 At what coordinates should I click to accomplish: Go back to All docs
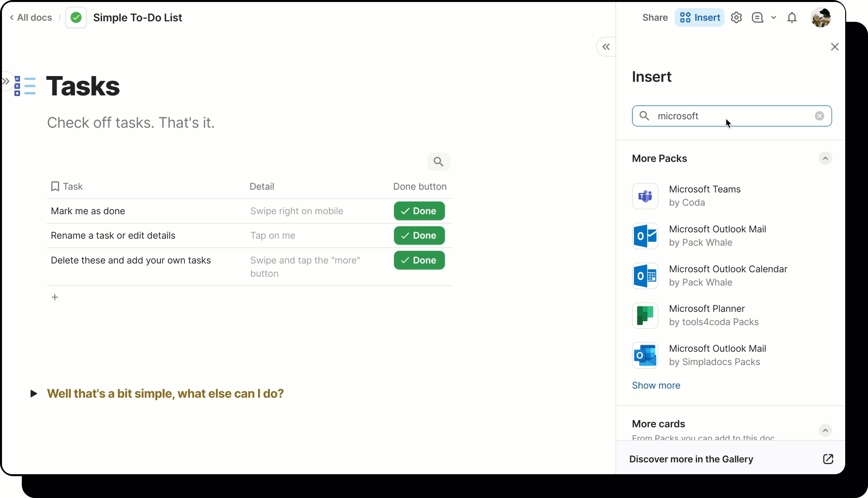tap(31, 18)
